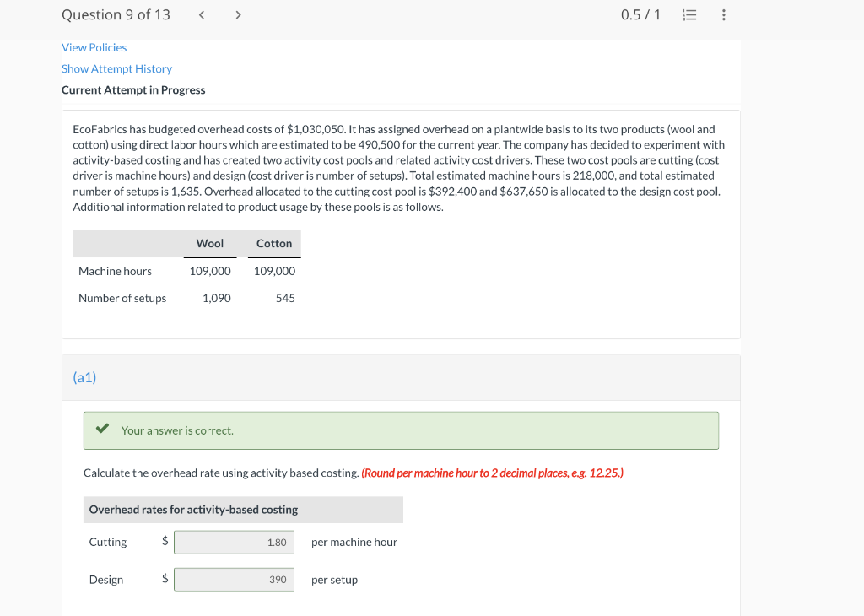Click the 'Wool' column header
The width and height of the screenshot is (864, 616).
pos(210,244)
